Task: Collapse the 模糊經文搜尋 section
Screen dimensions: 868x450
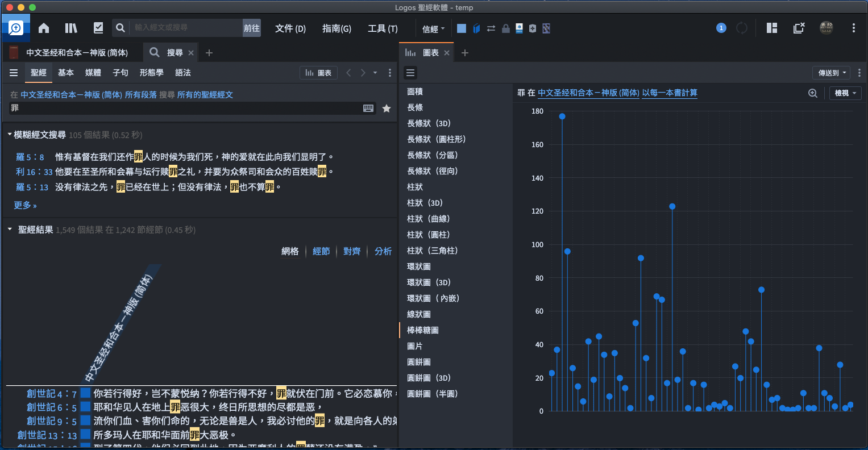Action: coord(10,135)
